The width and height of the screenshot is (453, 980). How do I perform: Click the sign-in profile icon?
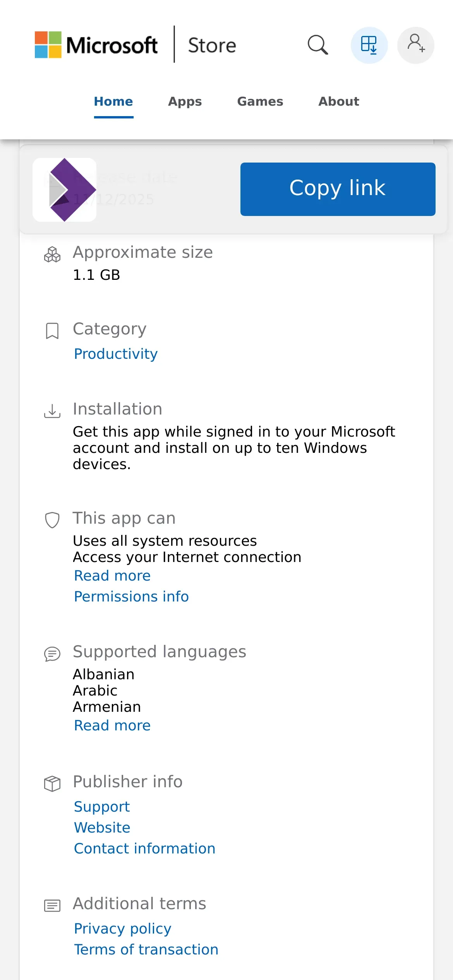pos(415,45)
